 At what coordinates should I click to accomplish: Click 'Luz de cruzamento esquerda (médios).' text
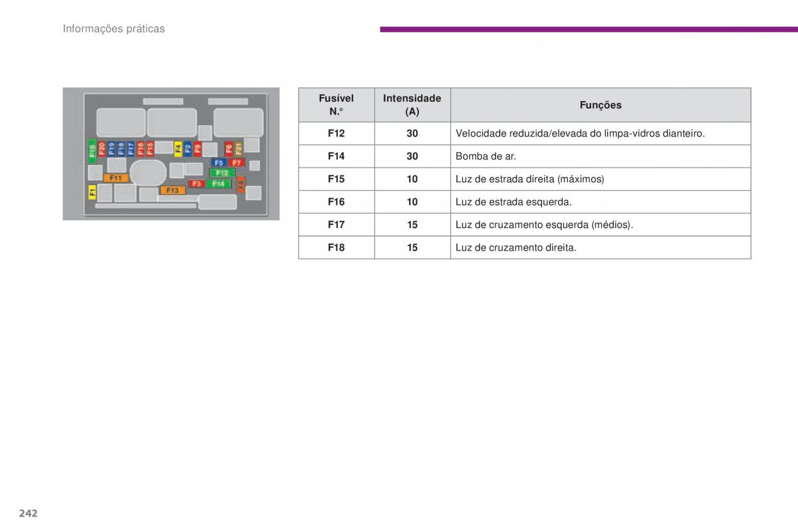coord(545,225)
